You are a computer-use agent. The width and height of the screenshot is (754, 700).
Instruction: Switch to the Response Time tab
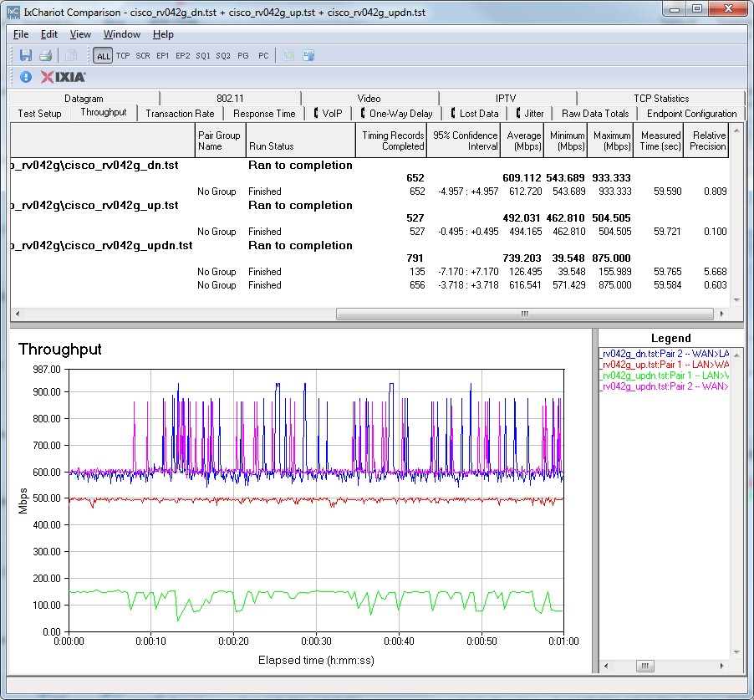coord(264,114)
